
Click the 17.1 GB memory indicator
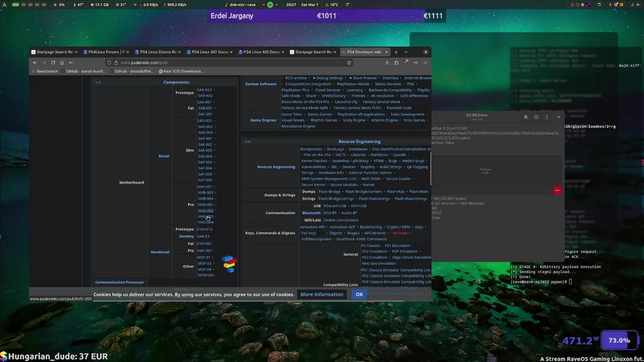99,5
